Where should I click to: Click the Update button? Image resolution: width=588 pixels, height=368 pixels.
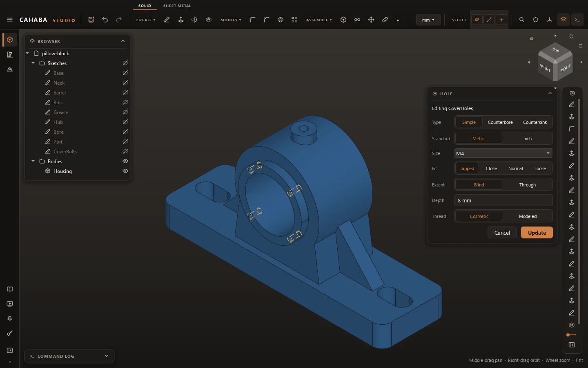point(537,233)
